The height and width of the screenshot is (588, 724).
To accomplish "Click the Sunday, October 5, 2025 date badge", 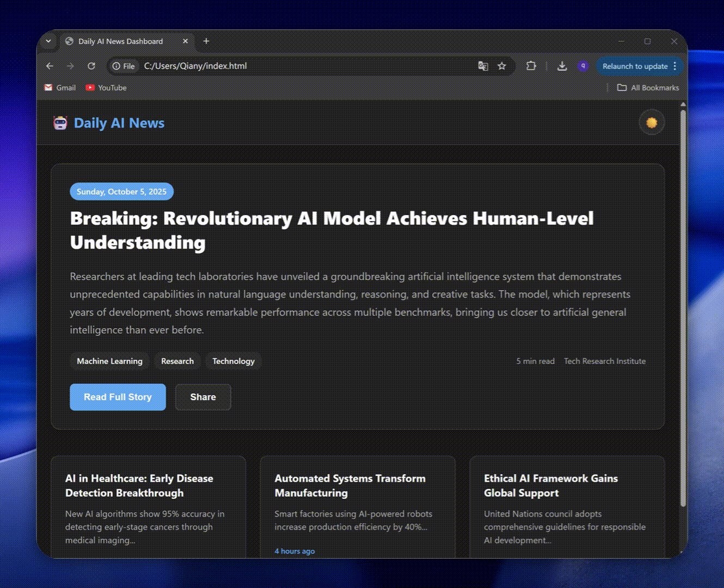I will point(121,192).
